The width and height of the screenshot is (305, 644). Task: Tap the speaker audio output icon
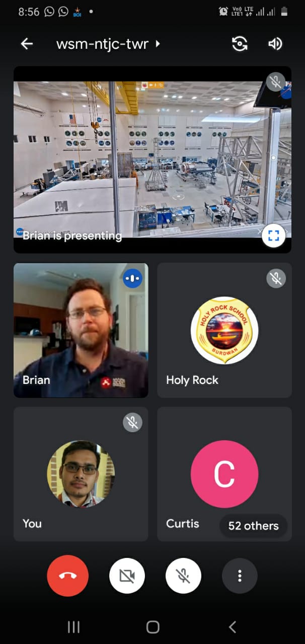coord(275,44)
